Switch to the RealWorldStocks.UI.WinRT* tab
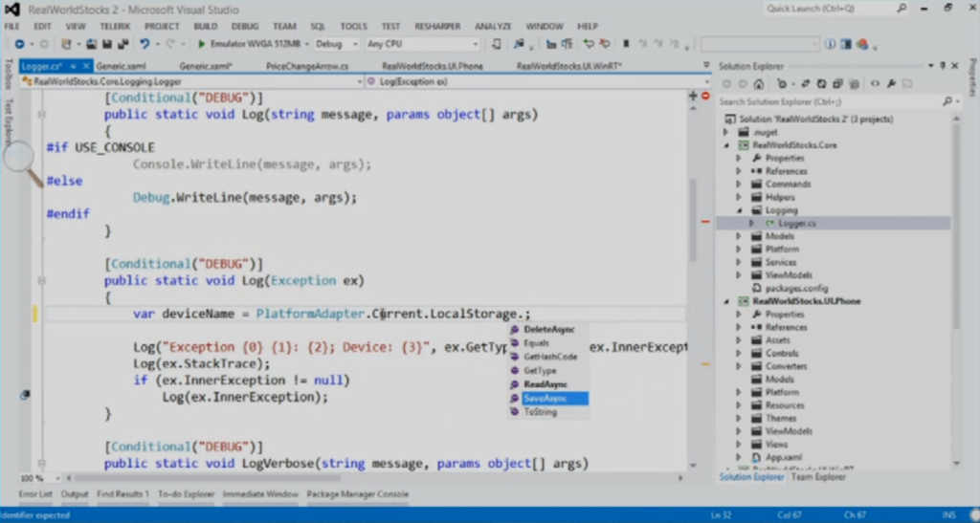This screenshot has width=980, height=523. click(x=568, y=66)
